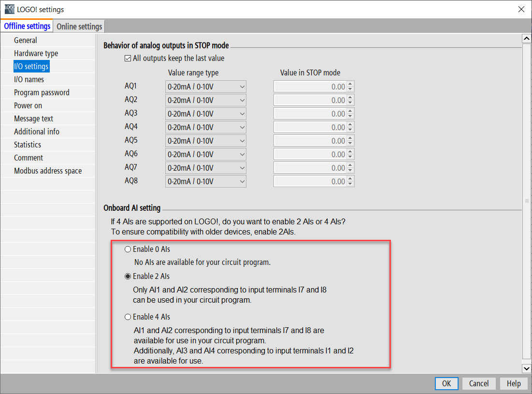Open the Power on page
532x394 pixels.
click(x=28, y=105)
